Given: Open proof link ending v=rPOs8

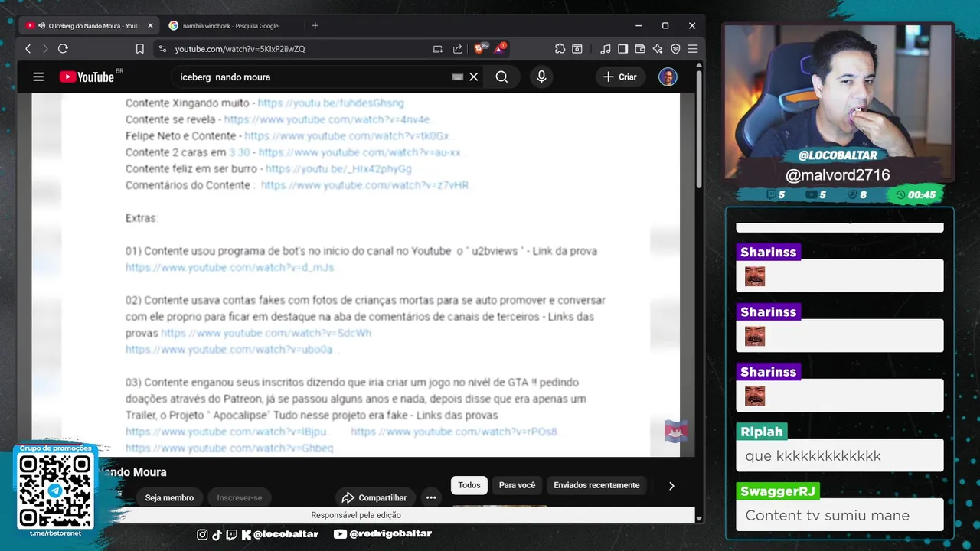Looking at the screenshot, I should pyautogui.click(x=454, y=432).
